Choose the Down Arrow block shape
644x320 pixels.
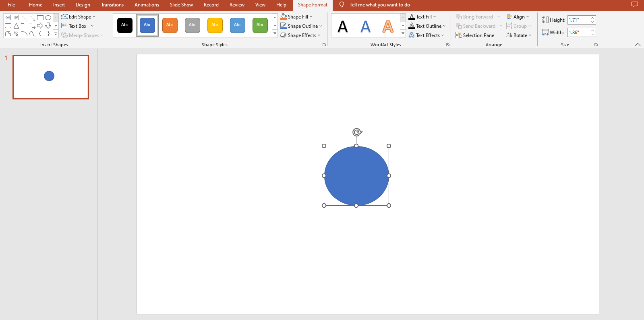48,26
